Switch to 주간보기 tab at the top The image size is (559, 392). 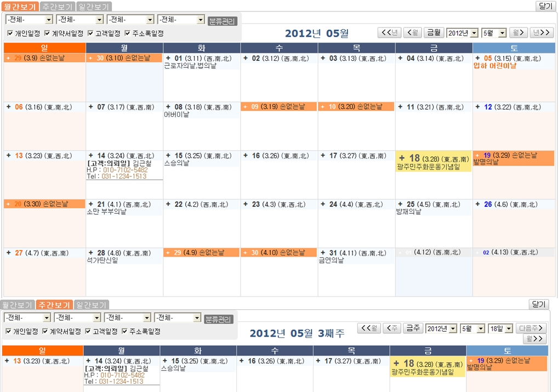tap(58, 7)
